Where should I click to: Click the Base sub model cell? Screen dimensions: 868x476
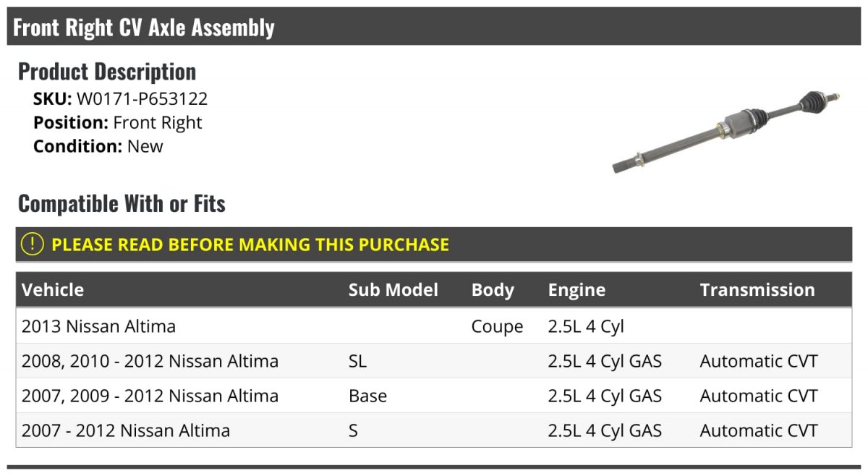click(367, 396)
